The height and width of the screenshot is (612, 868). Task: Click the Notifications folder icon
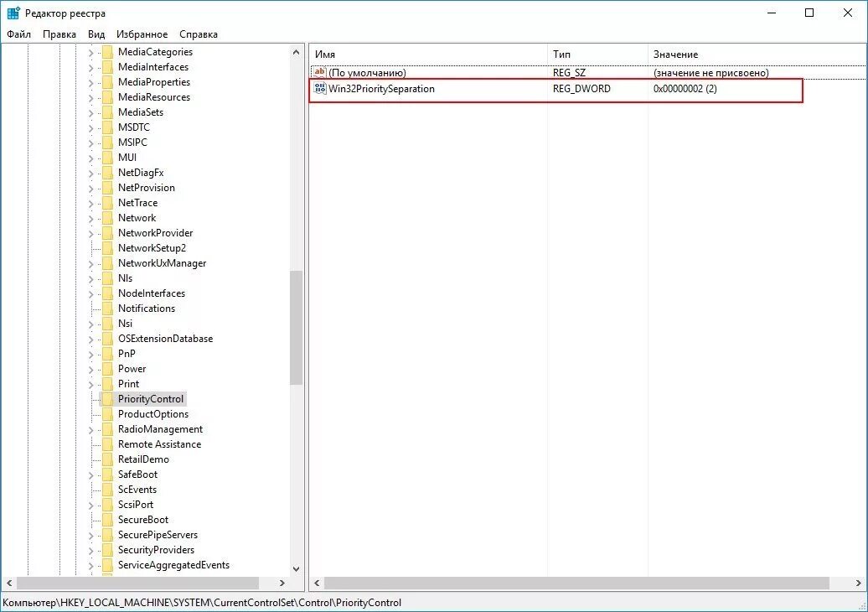[x=107, y=309]
